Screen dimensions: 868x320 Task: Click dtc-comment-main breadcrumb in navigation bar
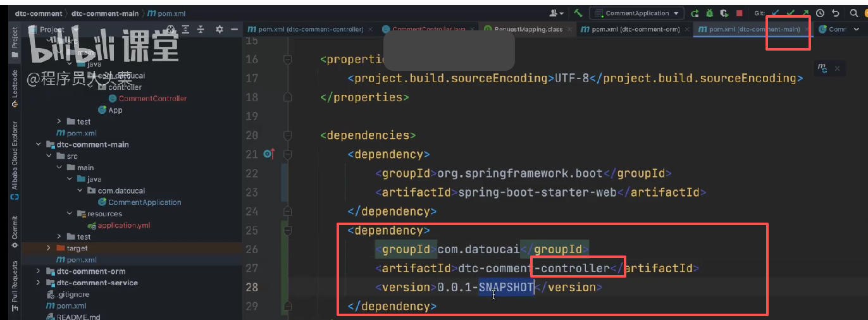(105, 13)
